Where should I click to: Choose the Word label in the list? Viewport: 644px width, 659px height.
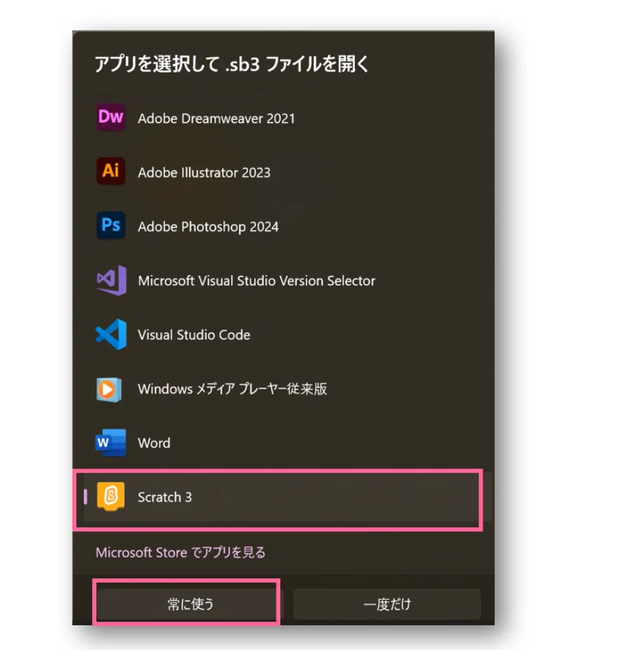(x=154, y=443)
